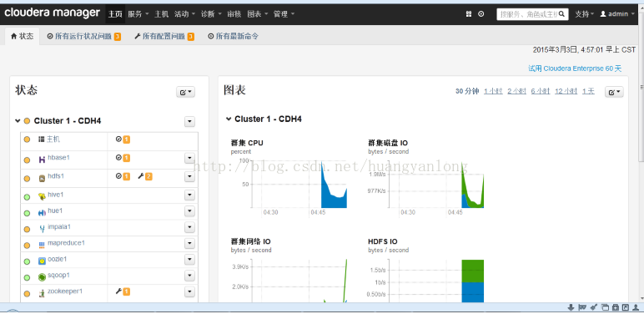This screenshot has height=314, width=644.
Task: Open the status panel edit dropdown
Action: [x=186, y=92]
